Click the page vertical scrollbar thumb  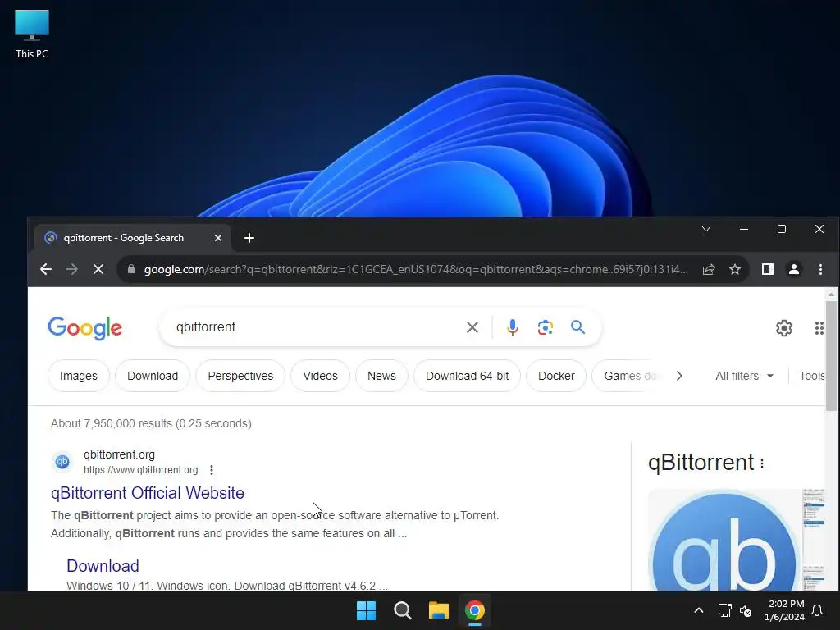[x=831, y=356]
